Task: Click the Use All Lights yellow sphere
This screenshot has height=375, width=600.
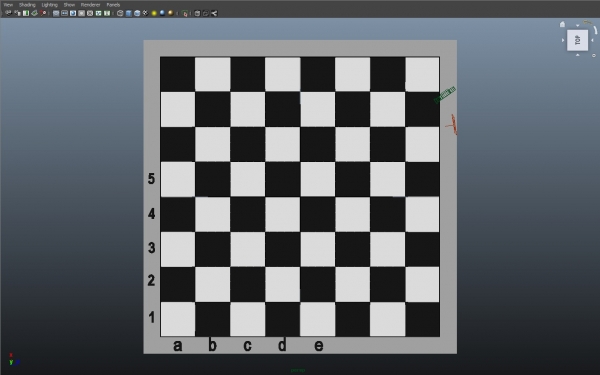Action: click(154, 13)
